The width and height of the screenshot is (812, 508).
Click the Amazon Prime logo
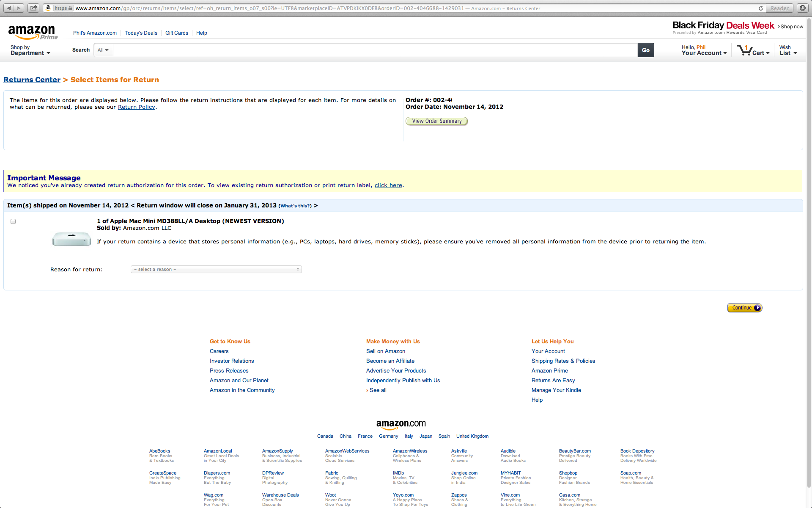click(33, 32)
